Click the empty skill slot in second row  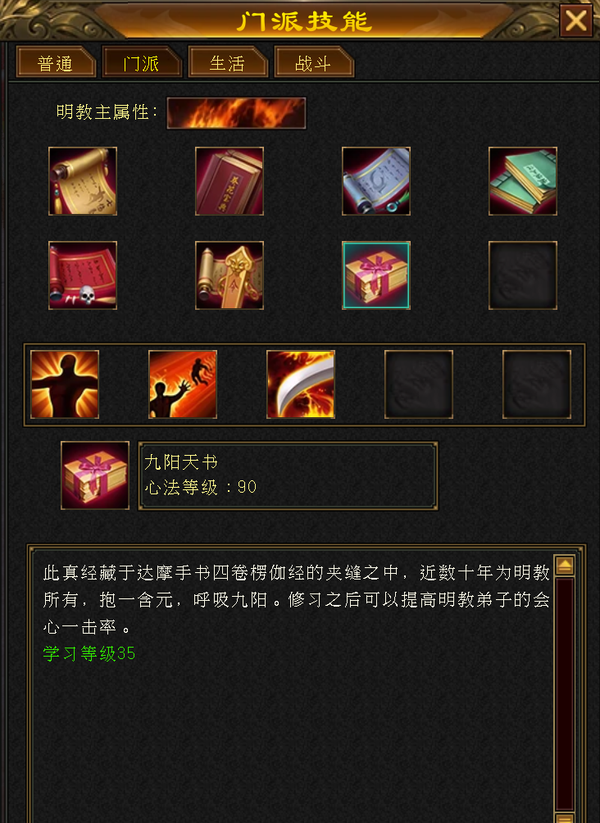pyautogui.click(x=523, y=276)
